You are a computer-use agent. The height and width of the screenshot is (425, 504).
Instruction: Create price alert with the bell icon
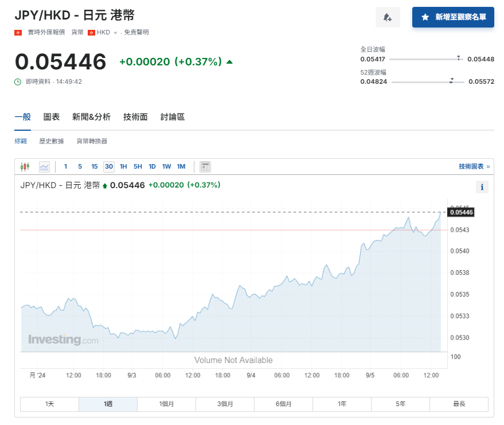(x=388, y=18)
